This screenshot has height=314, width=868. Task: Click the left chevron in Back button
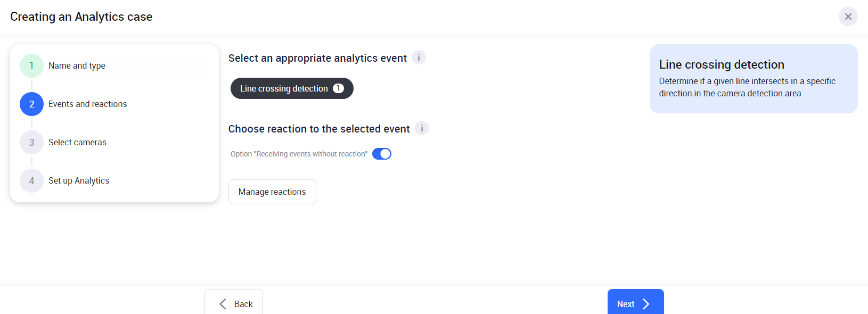pos(223,304)
